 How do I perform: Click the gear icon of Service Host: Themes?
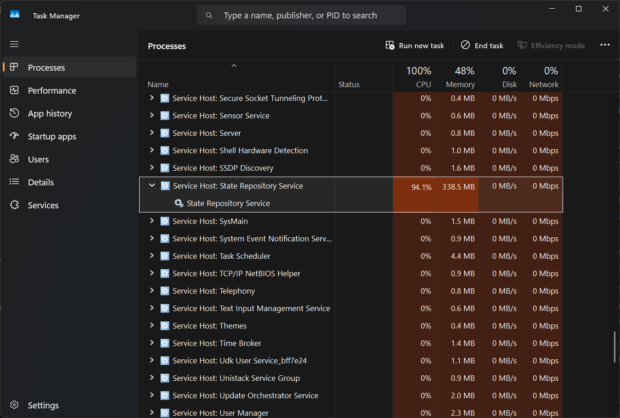165,325
